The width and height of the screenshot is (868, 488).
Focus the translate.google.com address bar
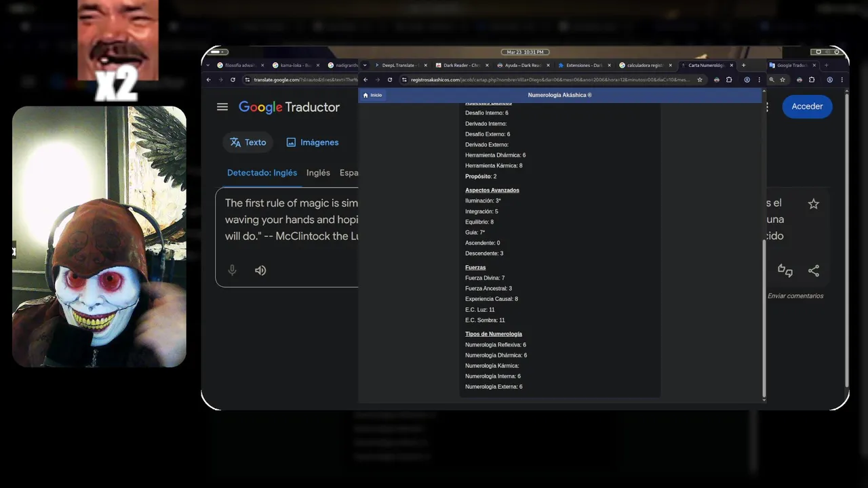tap(299, 79)
